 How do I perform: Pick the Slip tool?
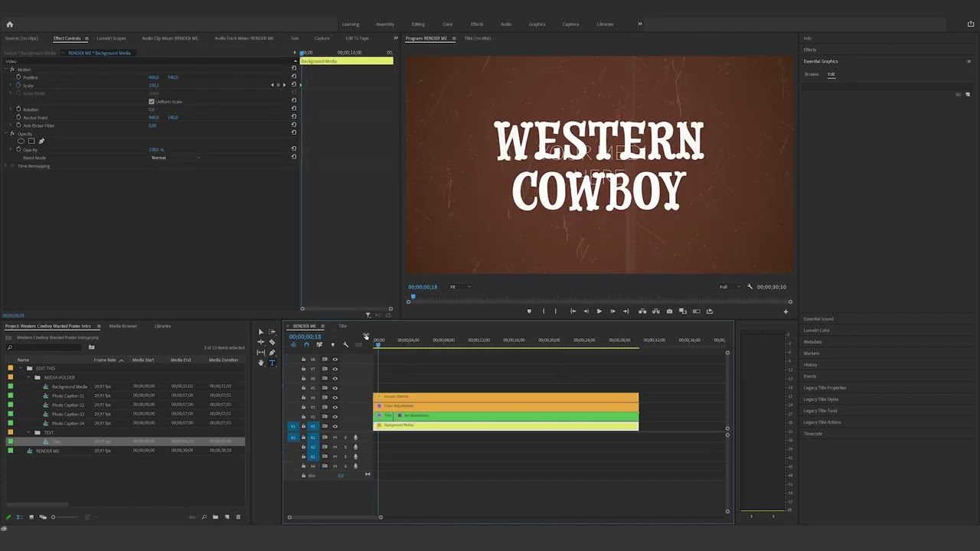261,353
